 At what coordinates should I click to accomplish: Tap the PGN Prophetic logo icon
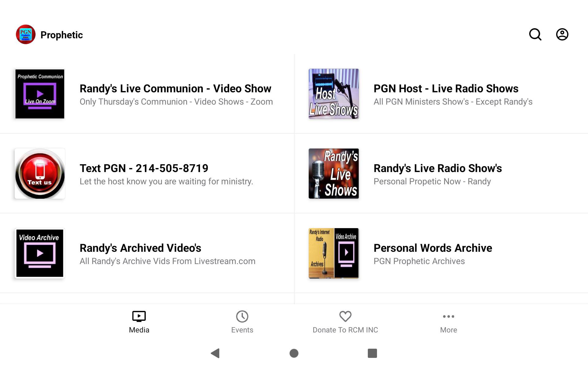26,34
